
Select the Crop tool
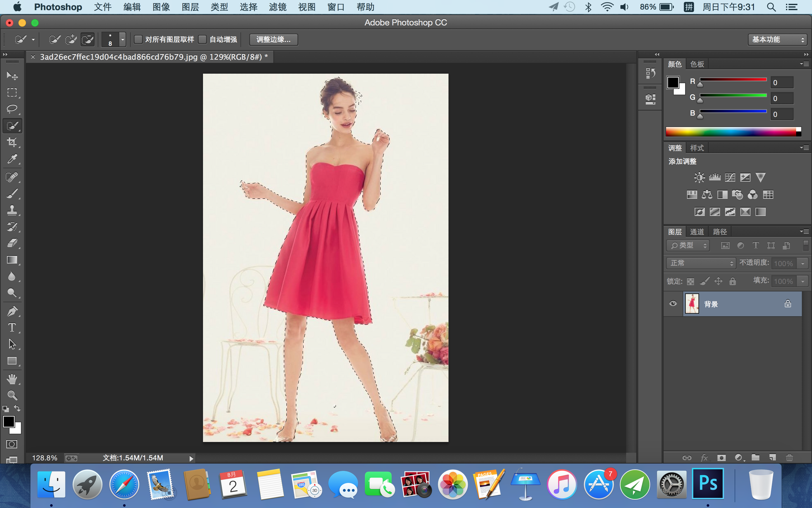click(12, 142)
